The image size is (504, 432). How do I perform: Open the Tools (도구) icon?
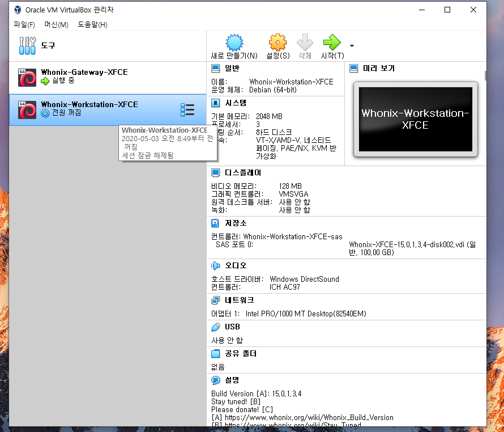[x=27, y=46]
